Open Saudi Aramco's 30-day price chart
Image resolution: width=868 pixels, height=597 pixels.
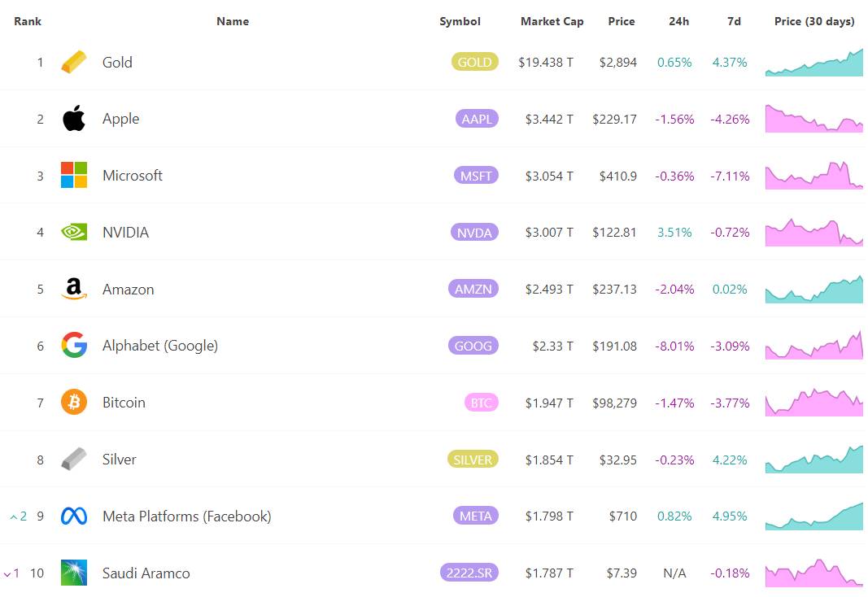point(813,573)
